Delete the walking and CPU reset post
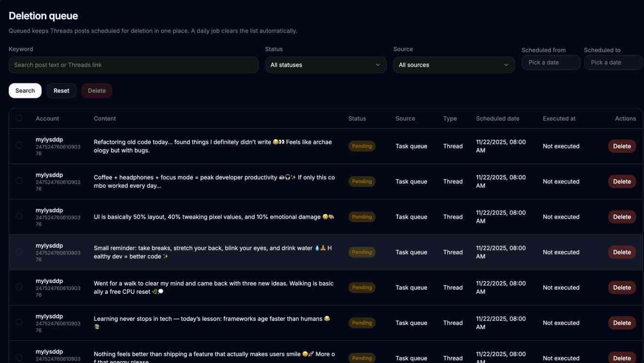The height and width of the screenshot is (363, 644). pos(622,287)
